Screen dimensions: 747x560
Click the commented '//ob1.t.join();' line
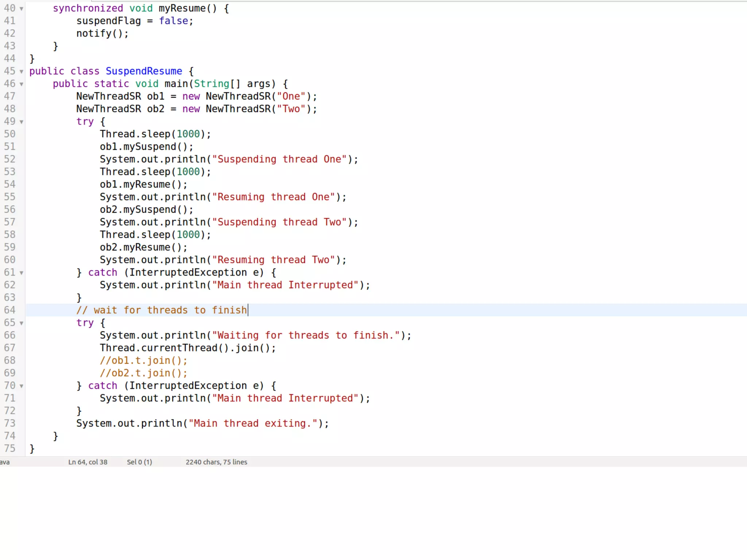143,361
